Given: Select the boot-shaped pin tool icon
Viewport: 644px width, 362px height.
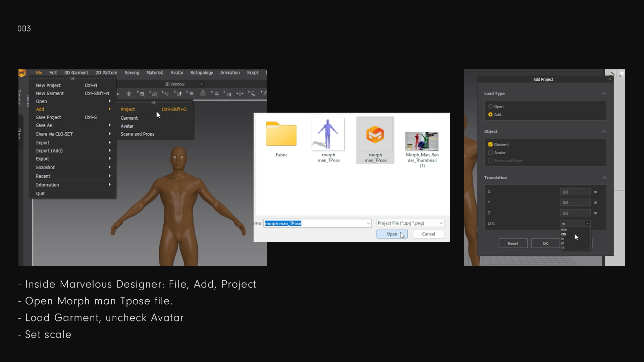Looking at the screenshot, I should [x=178, y=94].
